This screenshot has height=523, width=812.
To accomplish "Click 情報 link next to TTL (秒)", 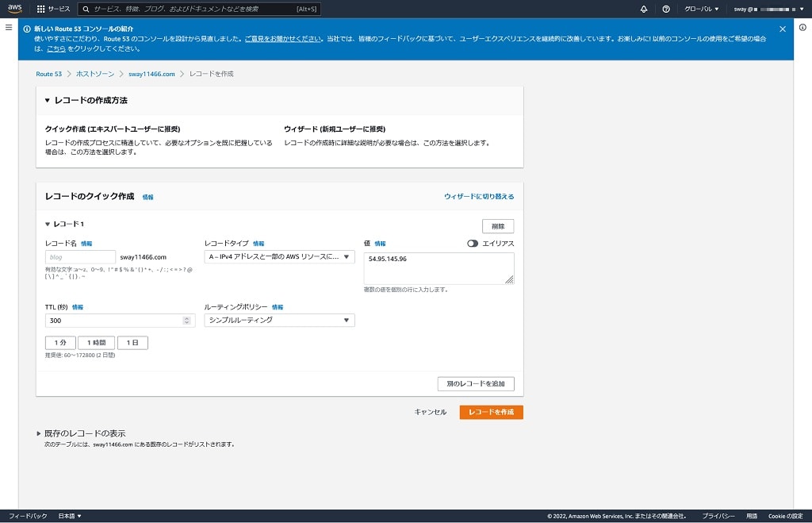I will [x=78, y=307].
